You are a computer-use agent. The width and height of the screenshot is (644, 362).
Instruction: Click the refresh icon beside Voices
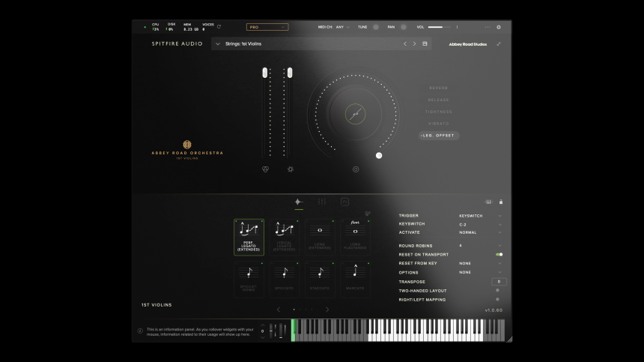point(219,27)
